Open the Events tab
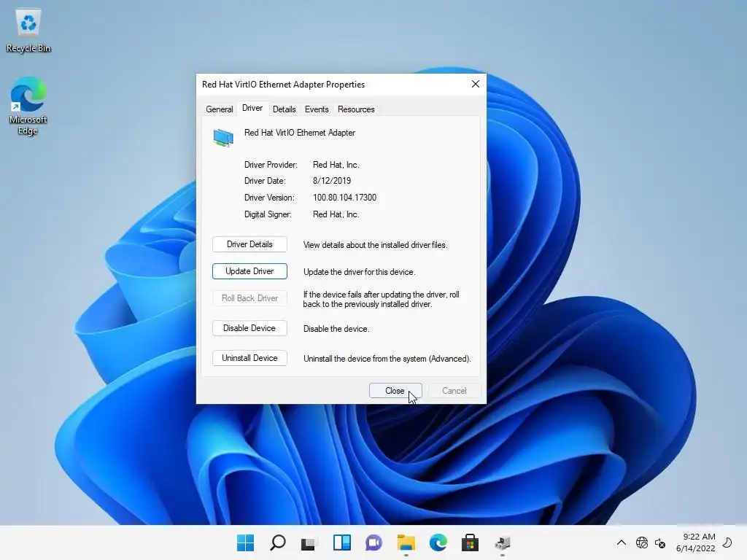 (317, 109)
